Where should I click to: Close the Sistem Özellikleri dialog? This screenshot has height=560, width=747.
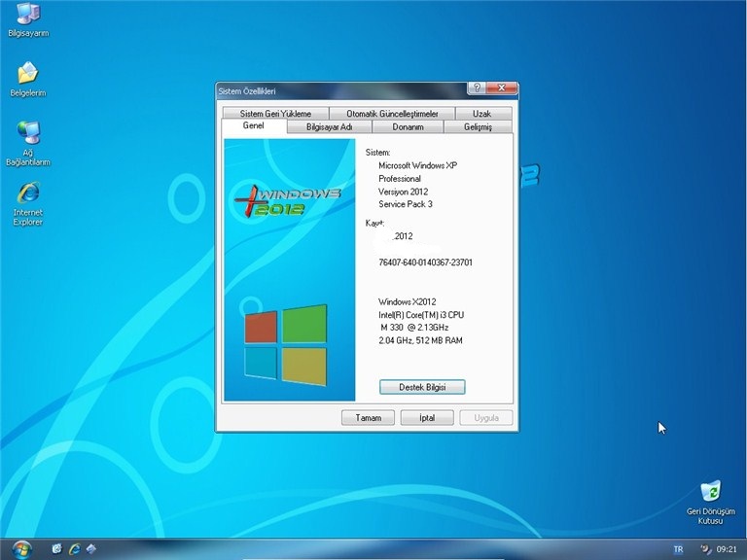[501, 87]
